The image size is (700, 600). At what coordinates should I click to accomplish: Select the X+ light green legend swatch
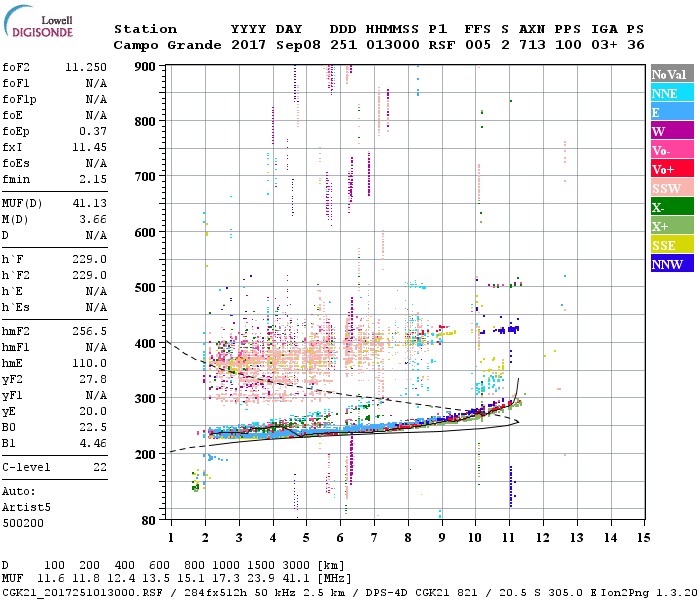point(672,226)
